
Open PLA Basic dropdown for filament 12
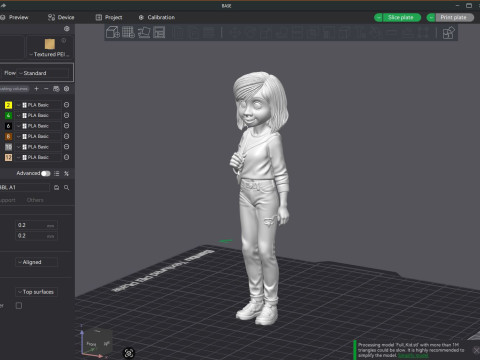pyautogui.click(x=38, y=157)
